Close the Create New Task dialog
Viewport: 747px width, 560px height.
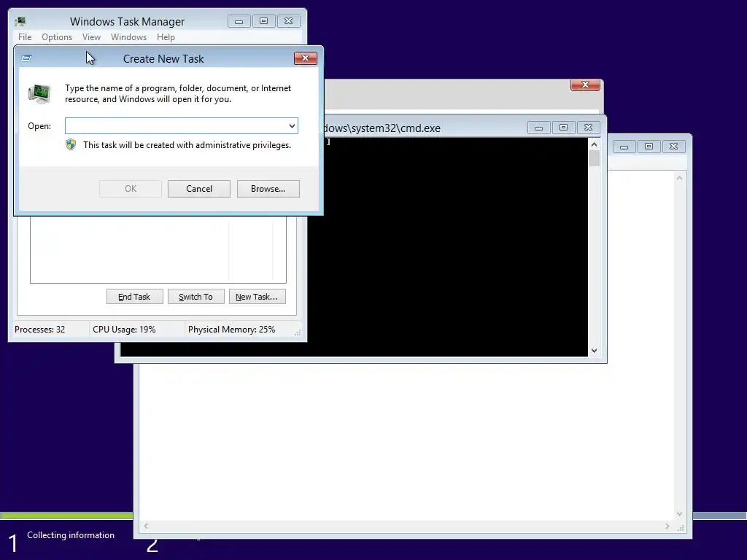pos(306,58)
